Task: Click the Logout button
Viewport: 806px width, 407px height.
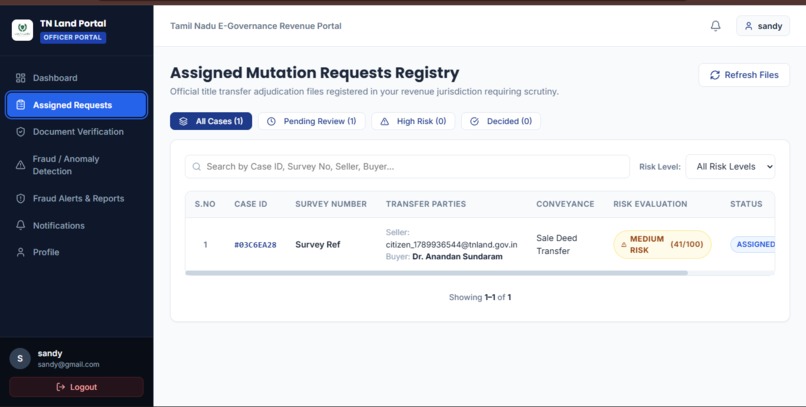Action: pyautogui.click(x=77, y=387)
